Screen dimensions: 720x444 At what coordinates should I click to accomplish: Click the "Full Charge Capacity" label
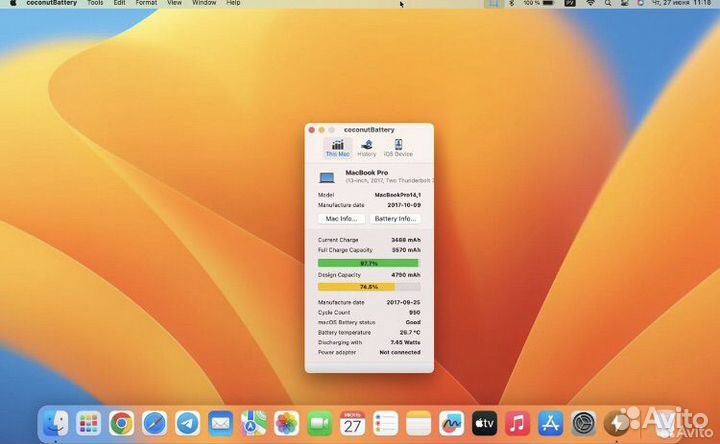(x=345, y=250)
